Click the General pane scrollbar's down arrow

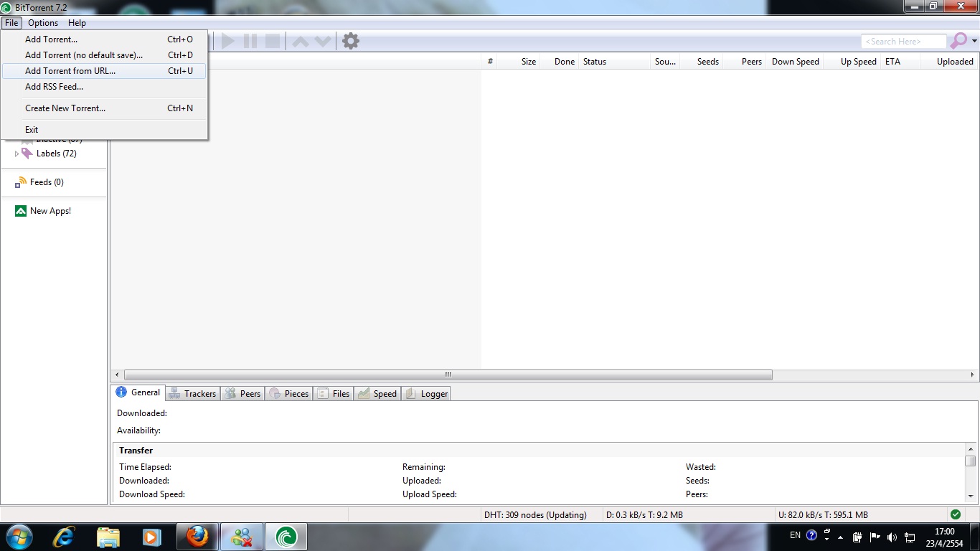pyautogui.click(x=970, y=496)
